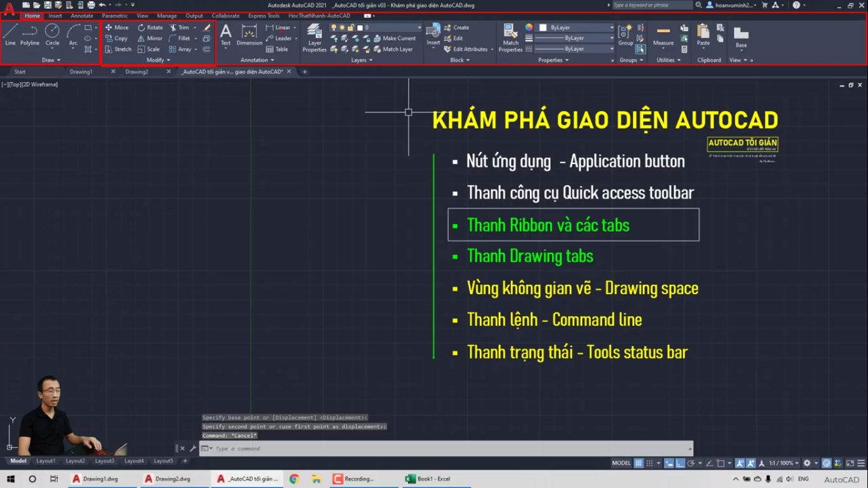Select the Line tool
The width and height of the screenshot is (868, 488).
10,35
